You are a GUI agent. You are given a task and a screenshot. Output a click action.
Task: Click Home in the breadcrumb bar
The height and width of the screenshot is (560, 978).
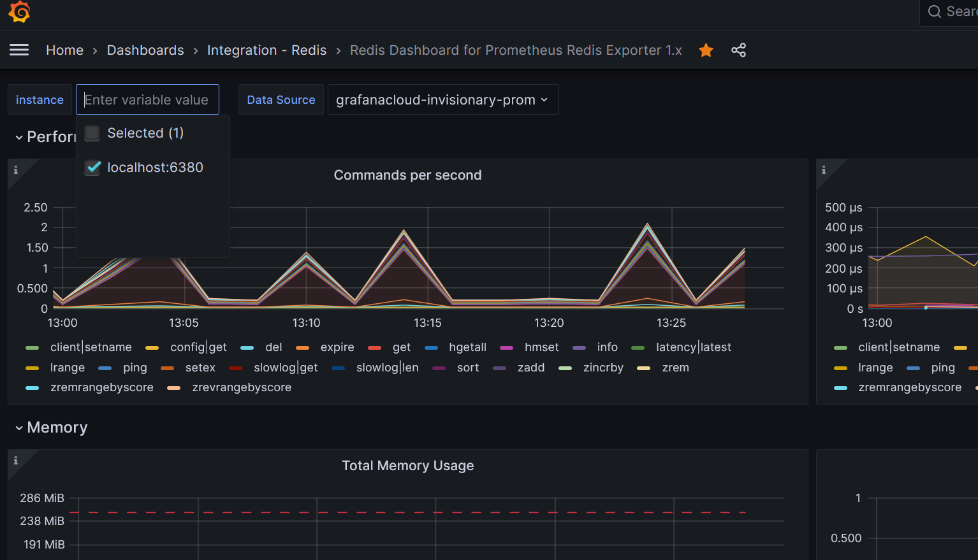[64, 50]
